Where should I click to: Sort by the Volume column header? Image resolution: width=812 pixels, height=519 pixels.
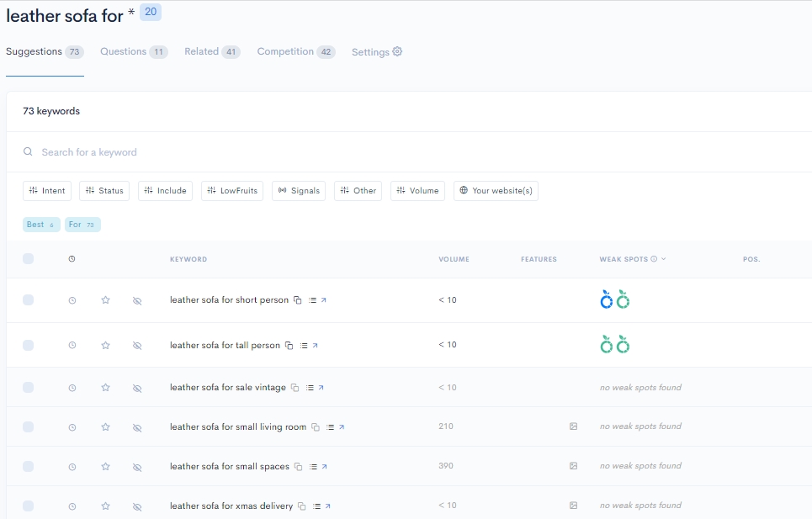[454, 259]
